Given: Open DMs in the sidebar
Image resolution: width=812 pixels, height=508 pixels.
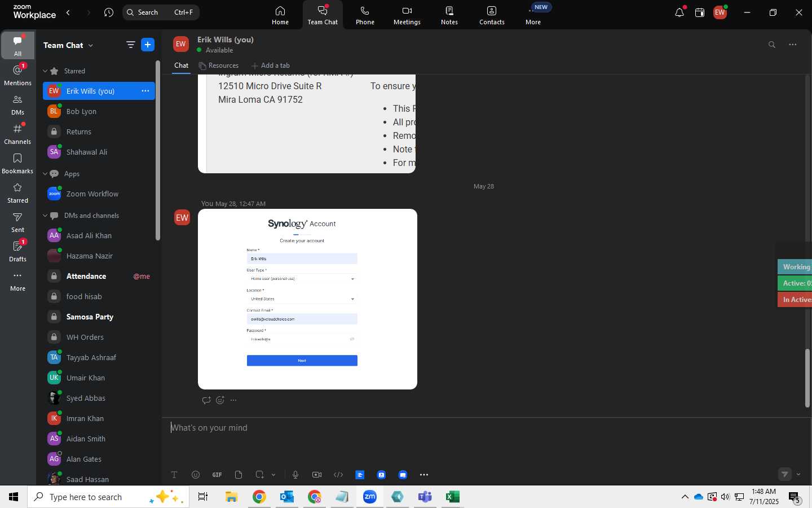Looking at the screenshot, I should coord(17,104).
